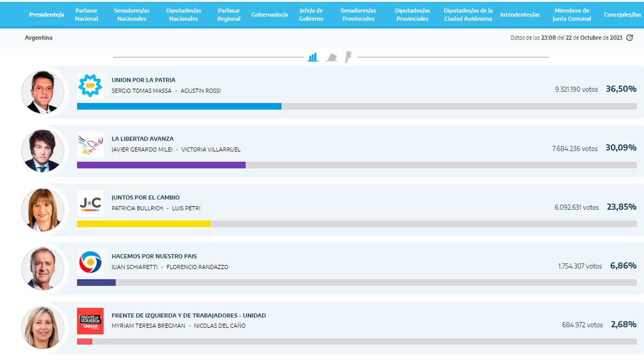Click Sergio Massa's candidate photo

coord(43,92)
